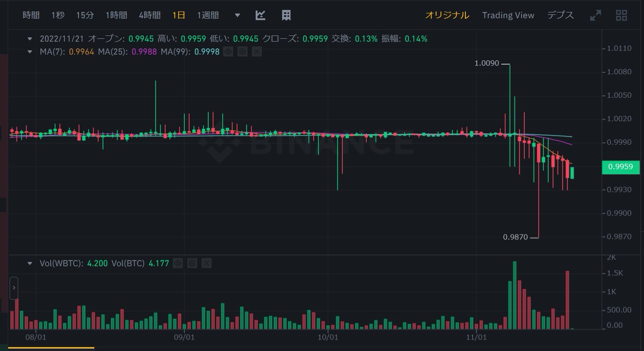Click the 0.9930 price axis label
The height and width of the screenshot is (351, 644).
pyautogui.click(x=618, y=190)
